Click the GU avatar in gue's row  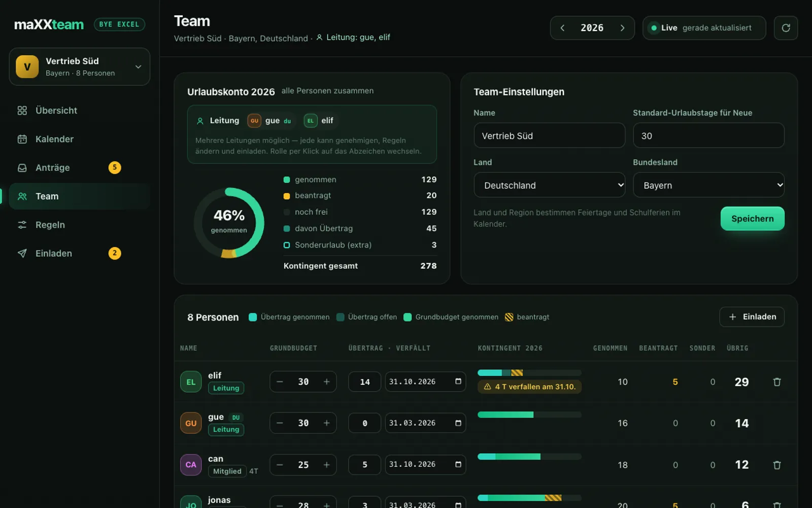[x=191, y=423]
